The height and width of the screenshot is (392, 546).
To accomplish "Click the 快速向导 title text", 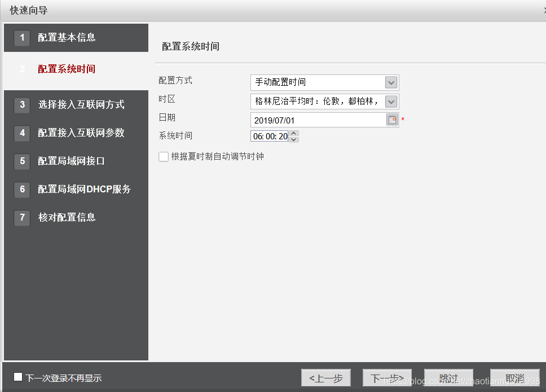I will tap(29, 11).
